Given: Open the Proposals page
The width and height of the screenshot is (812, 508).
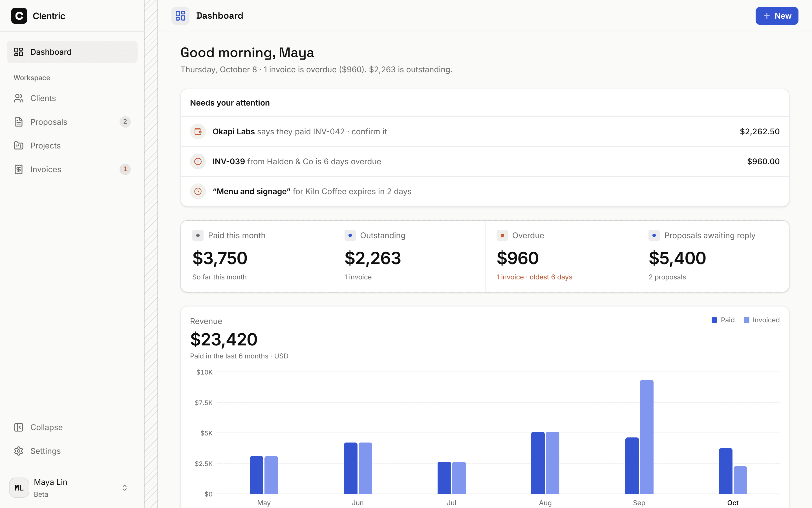Looking at the screenshot, I should (x=72, y=122).
